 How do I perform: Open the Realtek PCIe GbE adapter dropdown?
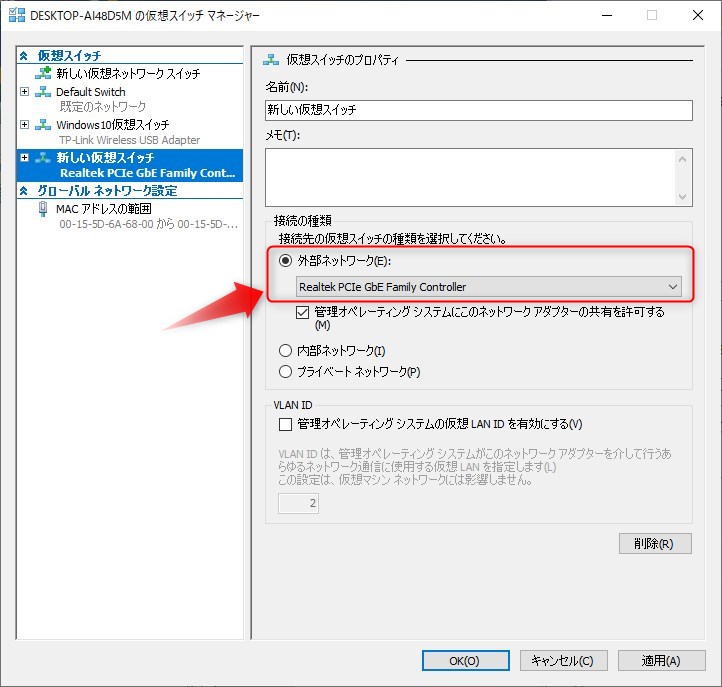point(489,287)
